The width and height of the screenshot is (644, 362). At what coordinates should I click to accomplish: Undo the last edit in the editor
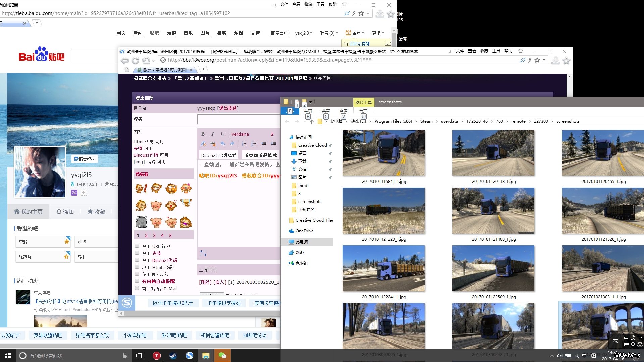click(222, 144)
